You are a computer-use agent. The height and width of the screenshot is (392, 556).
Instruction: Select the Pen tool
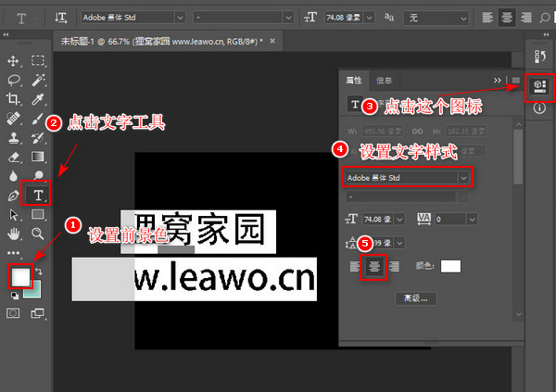14,196
